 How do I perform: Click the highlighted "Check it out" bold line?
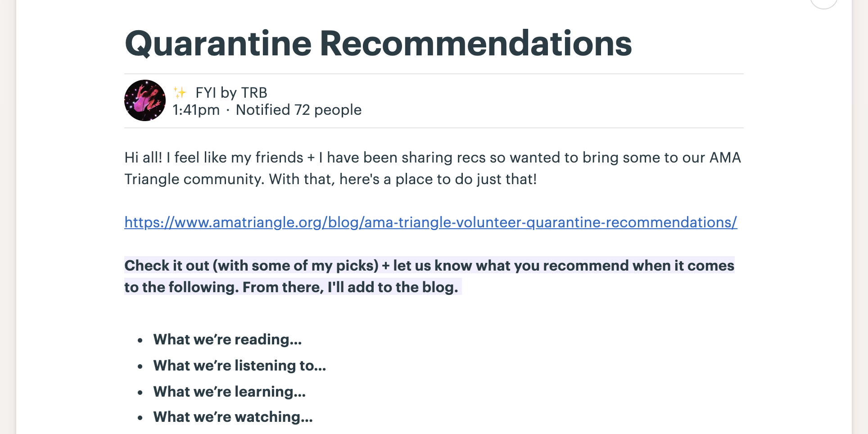429,266
